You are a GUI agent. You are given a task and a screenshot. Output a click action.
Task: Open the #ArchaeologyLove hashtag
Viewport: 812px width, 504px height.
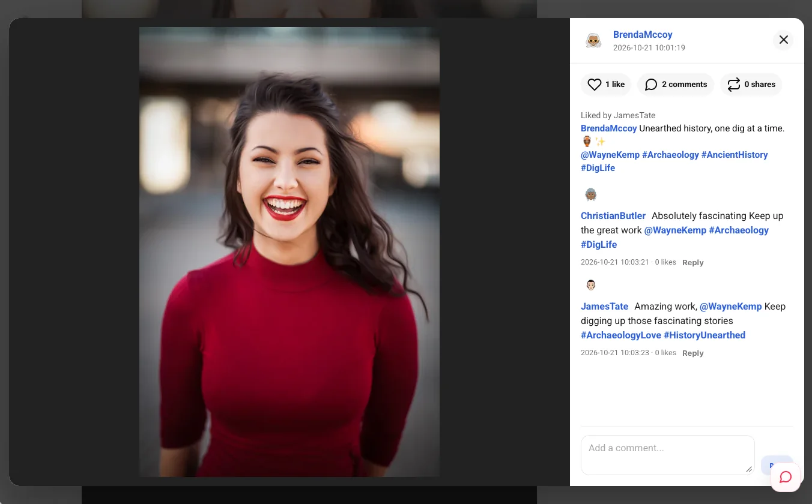[x=621, y=335]
